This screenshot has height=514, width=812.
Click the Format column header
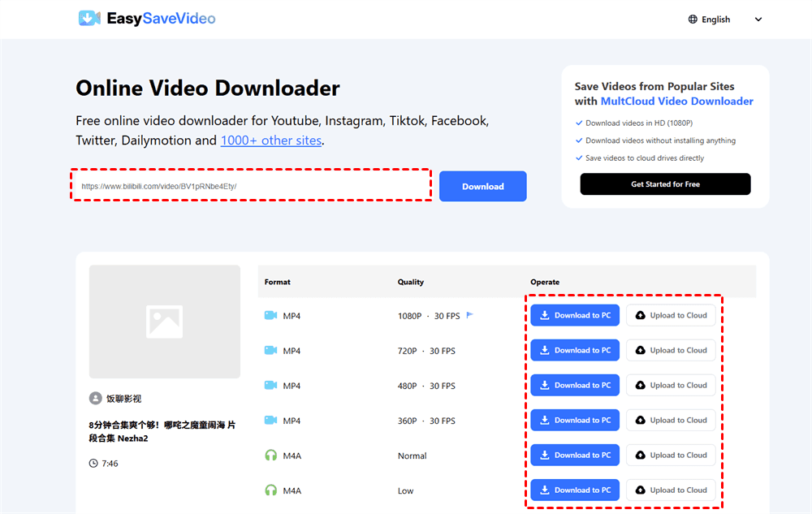coord(277,282)
